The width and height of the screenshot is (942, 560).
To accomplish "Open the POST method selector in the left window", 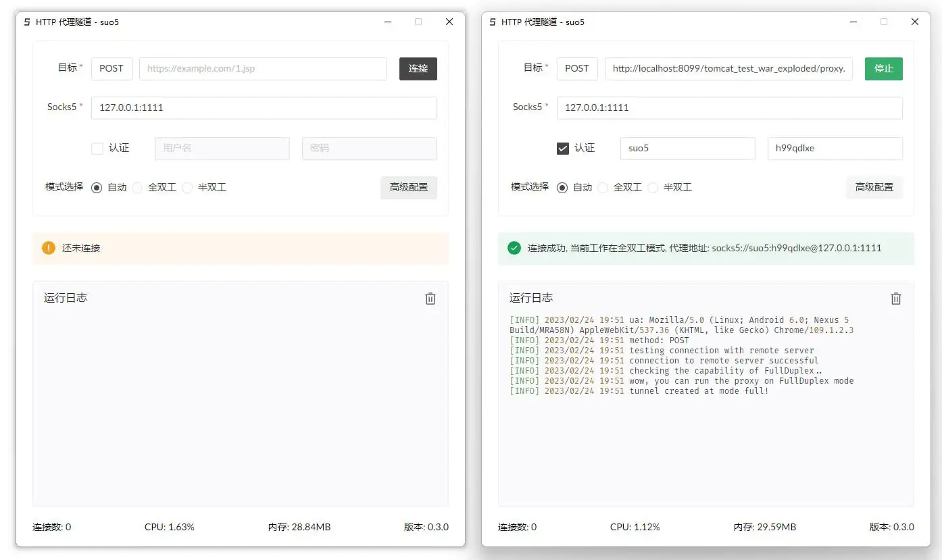I will click(111, 68).
